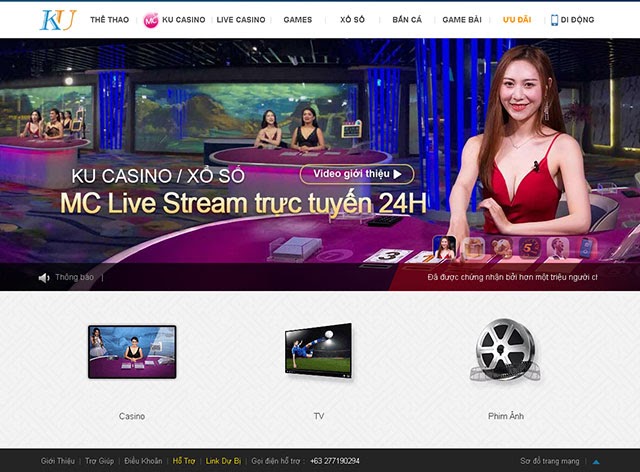Click the Thông báo speaker icon

tap(44, 278)
